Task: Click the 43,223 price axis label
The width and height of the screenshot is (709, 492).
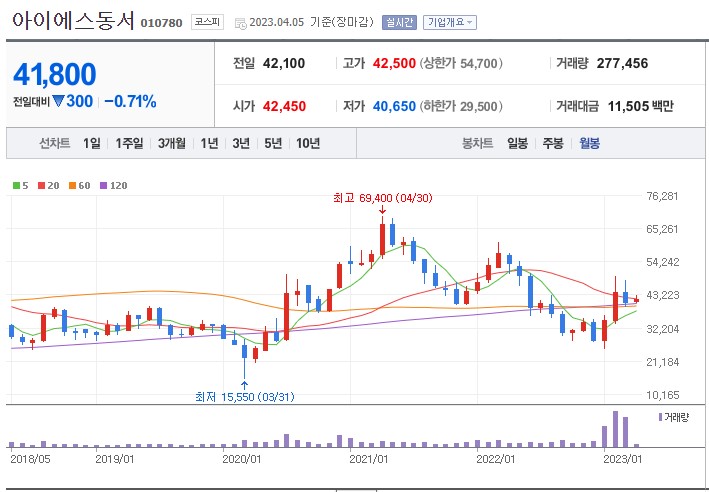Action: 662,295
